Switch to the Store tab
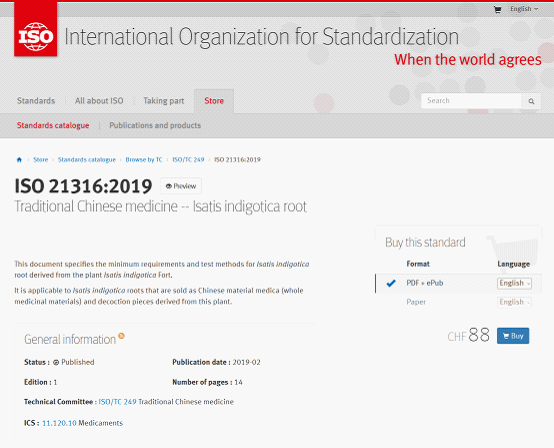Viewport: 554px width, 448px height. pos(214,101)
